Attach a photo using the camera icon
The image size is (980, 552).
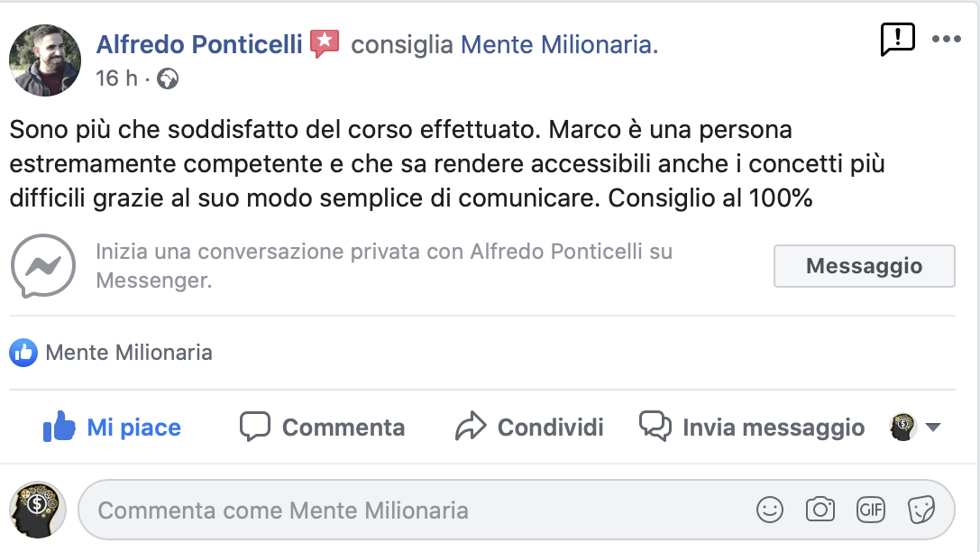820,511
